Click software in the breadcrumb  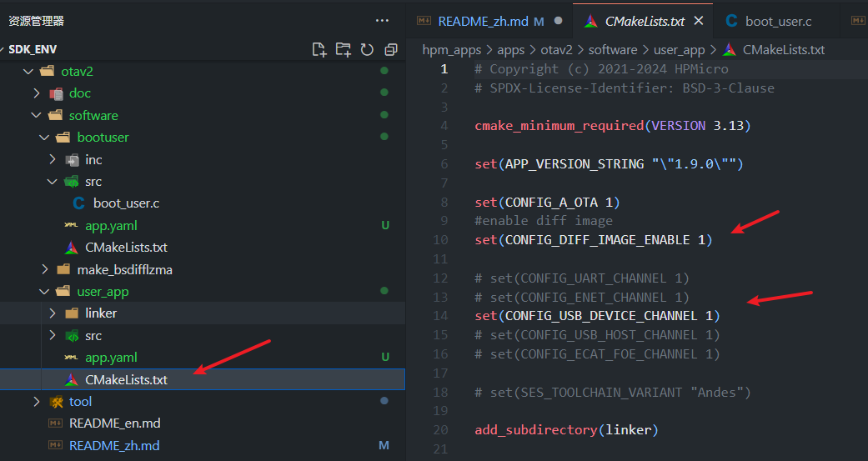point(613,50)
